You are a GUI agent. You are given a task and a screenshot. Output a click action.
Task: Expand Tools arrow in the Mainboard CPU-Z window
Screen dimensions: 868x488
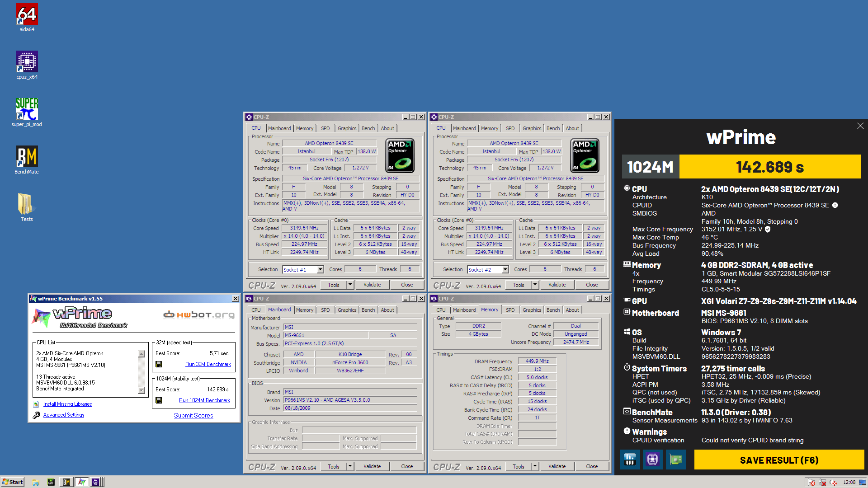pos(350,466)
